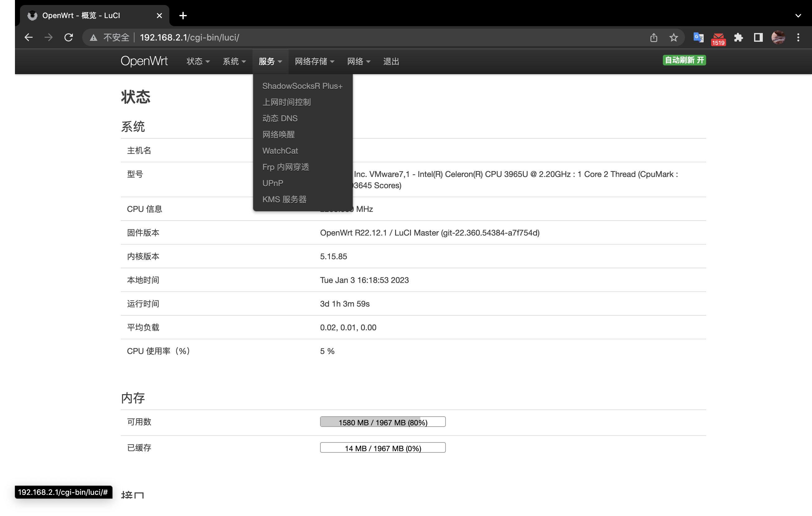The width and height of the screenshot is (812, 516).
Task: Click the OpenWrt logo link
Action: (x=144, y=61)
